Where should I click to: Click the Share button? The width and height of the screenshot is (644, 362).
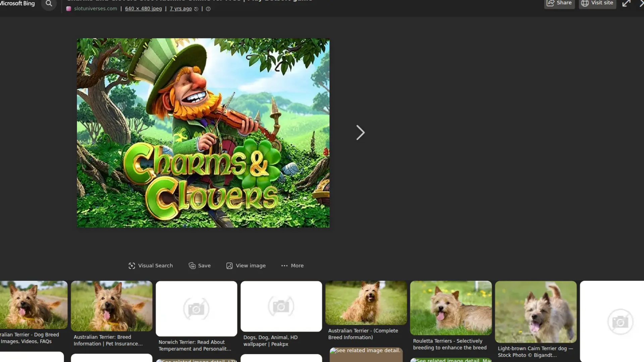(559, 3)
